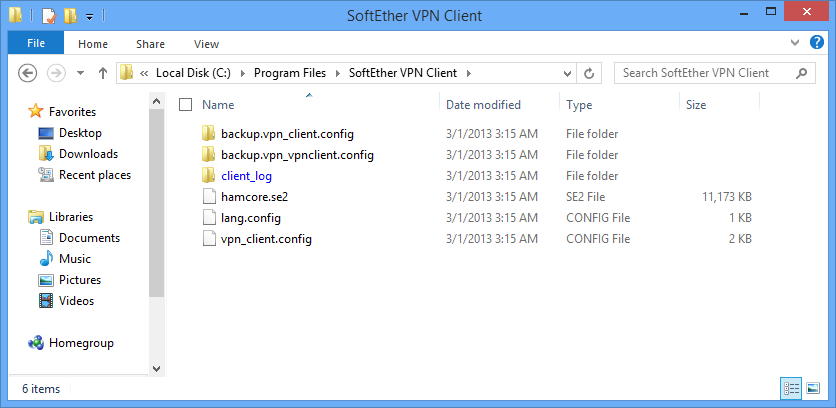Switch to Large icons view using status bar icon
Image resolution: width=836 pixels, height=408 pixels.
click(x=813, y=389)
